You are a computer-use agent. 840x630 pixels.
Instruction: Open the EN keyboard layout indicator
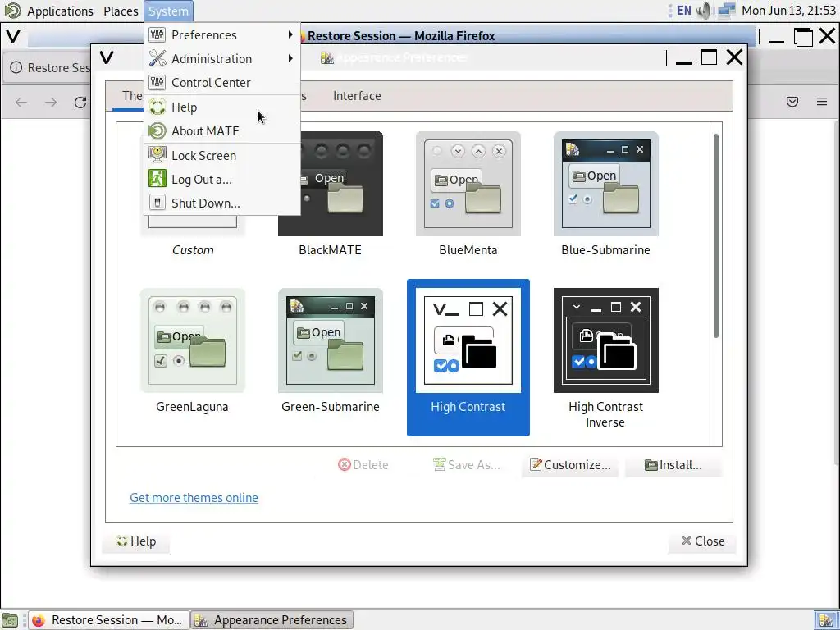coord(683,11)
